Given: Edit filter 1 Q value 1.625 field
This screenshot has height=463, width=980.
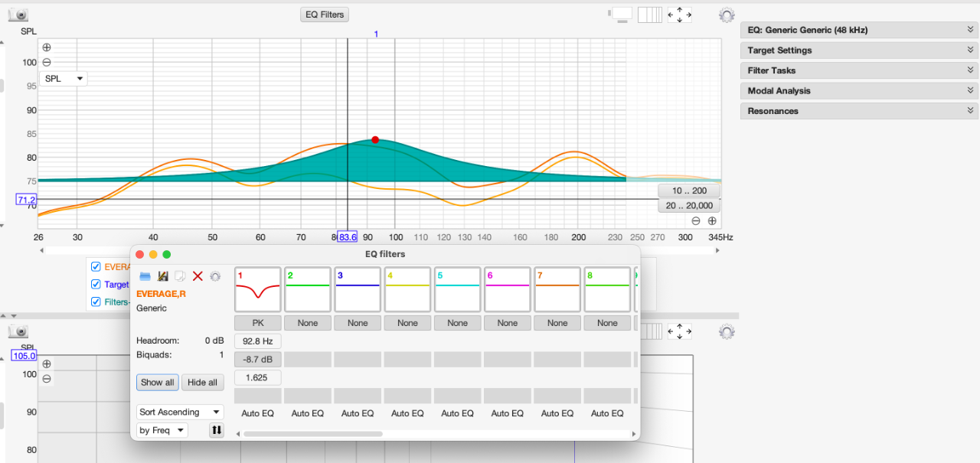Looking at the screenshot, I should pyautogui.click(x=258, y=378).
